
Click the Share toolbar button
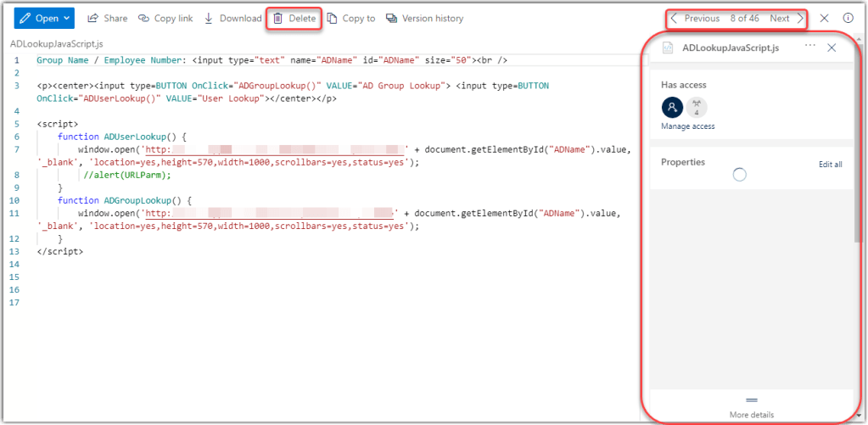coord(108,18)
